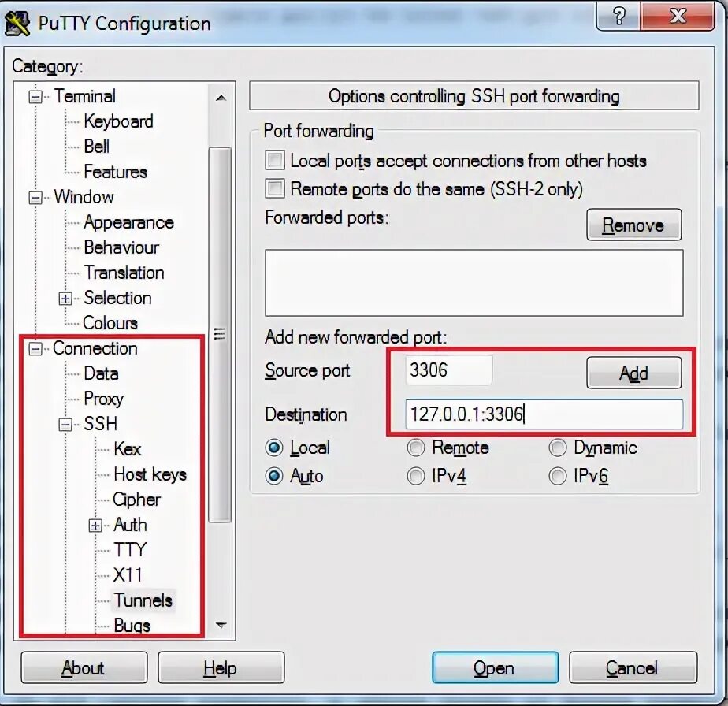Click the Add button for forwarded port

click(633, 373)
